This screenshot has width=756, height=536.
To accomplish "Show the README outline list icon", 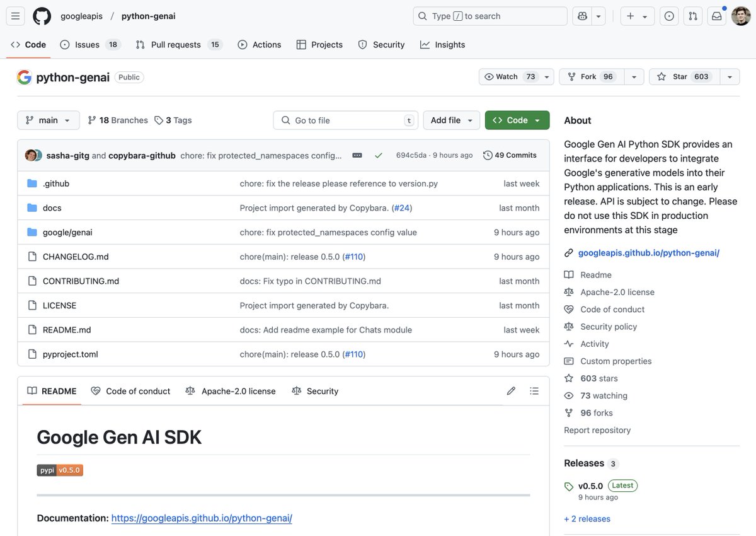I will pos(534,391).
